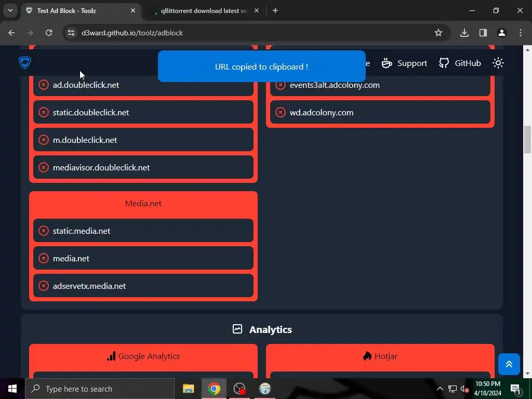Click blocked icon next to adservetx.media.net
532x399 pixels.
[x=44, y=286]
